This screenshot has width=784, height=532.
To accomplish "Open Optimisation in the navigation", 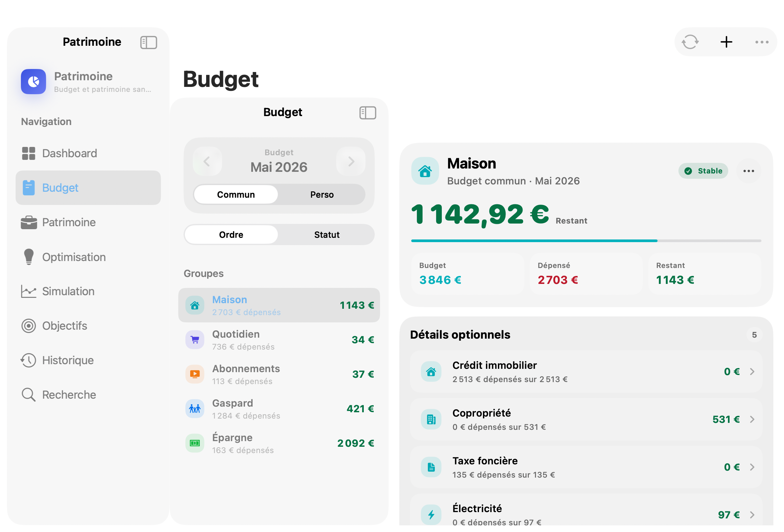I will (x=88, y=257).
